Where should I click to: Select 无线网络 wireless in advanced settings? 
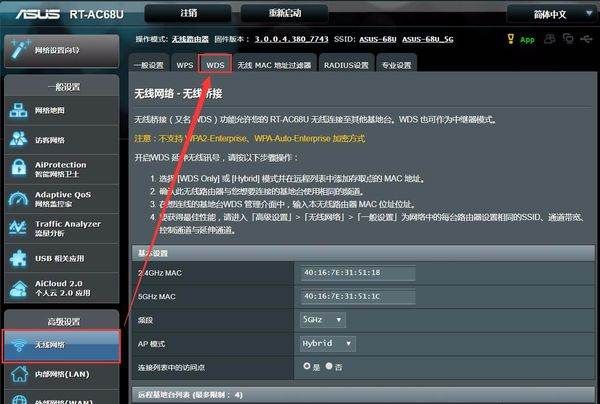click(x=60, y=345)
